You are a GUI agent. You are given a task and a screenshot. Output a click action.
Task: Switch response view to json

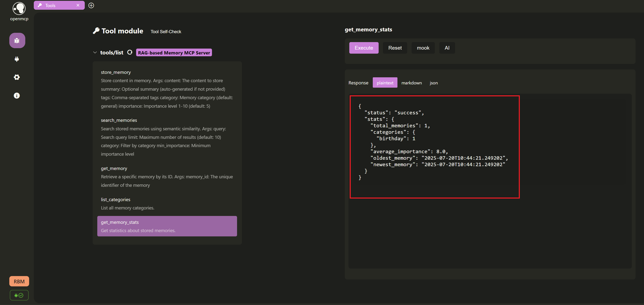(x=433, y=83)
